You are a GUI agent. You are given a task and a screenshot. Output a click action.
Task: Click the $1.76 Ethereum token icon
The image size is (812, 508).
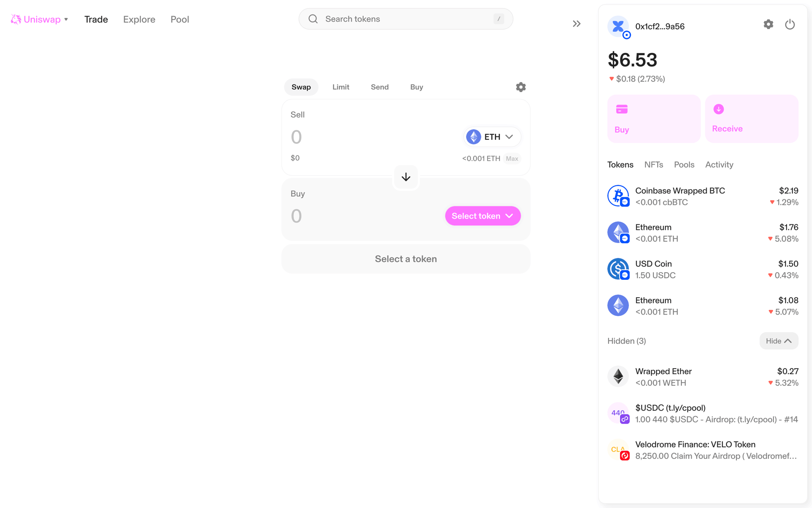tap(618, 232)
